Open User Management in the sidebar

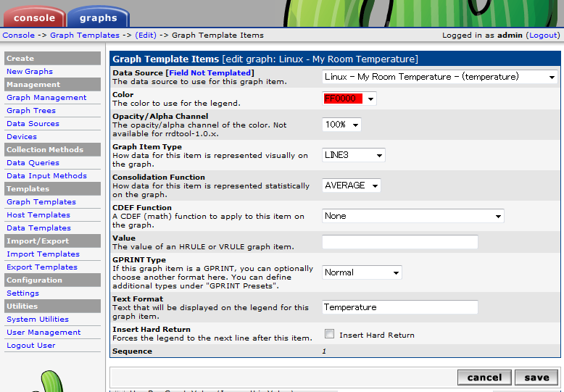point(43,333)
